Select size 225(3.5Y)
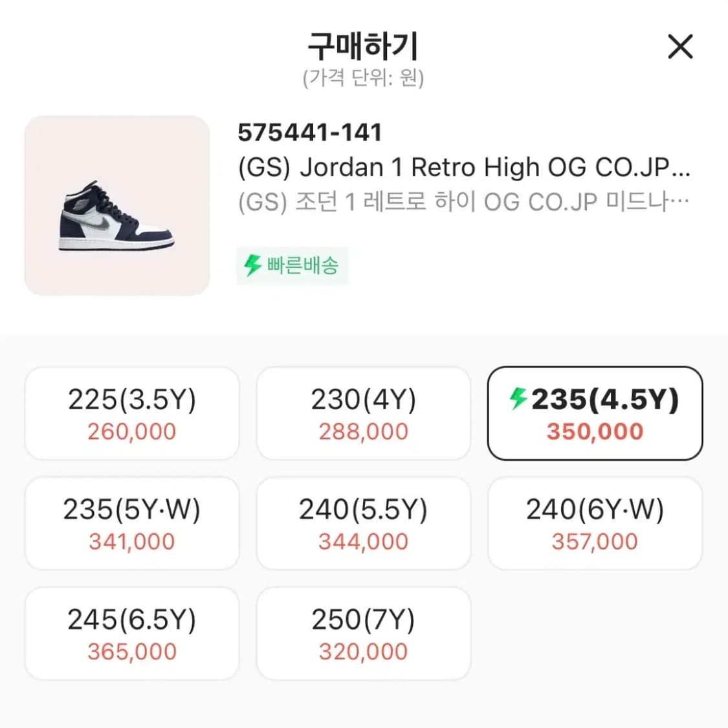Viewport: 728px width, 728px height. (132, 414)
